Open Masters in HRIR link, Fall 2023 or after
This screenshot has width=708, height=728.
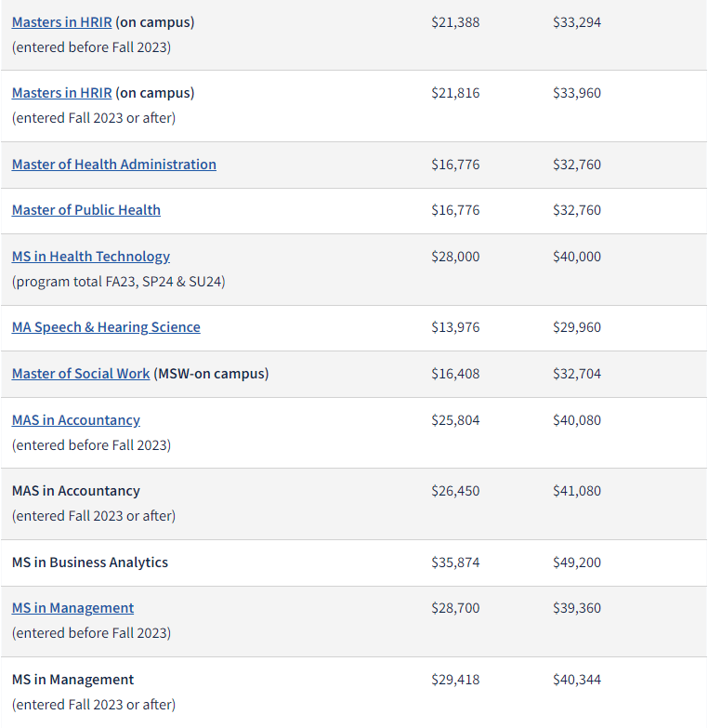(x=61, y=93)
